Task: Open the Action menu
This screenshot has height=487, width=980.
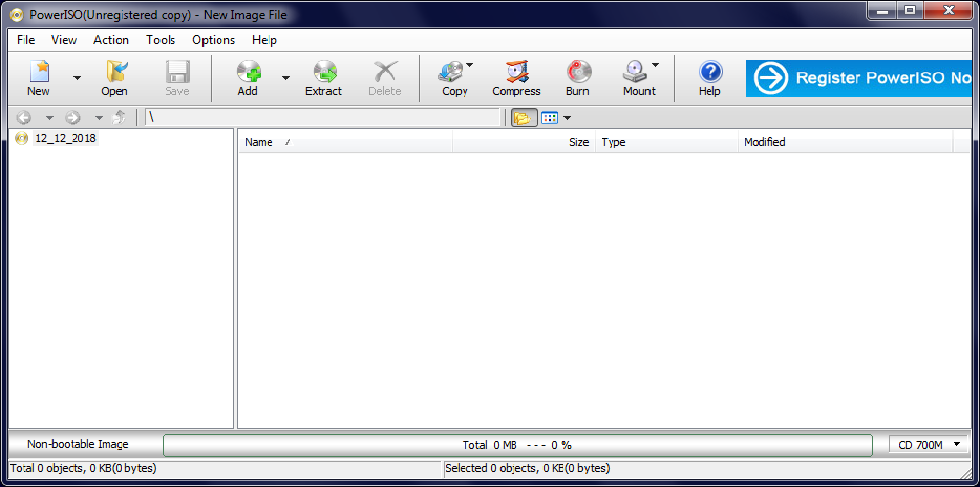Action: 112,40
